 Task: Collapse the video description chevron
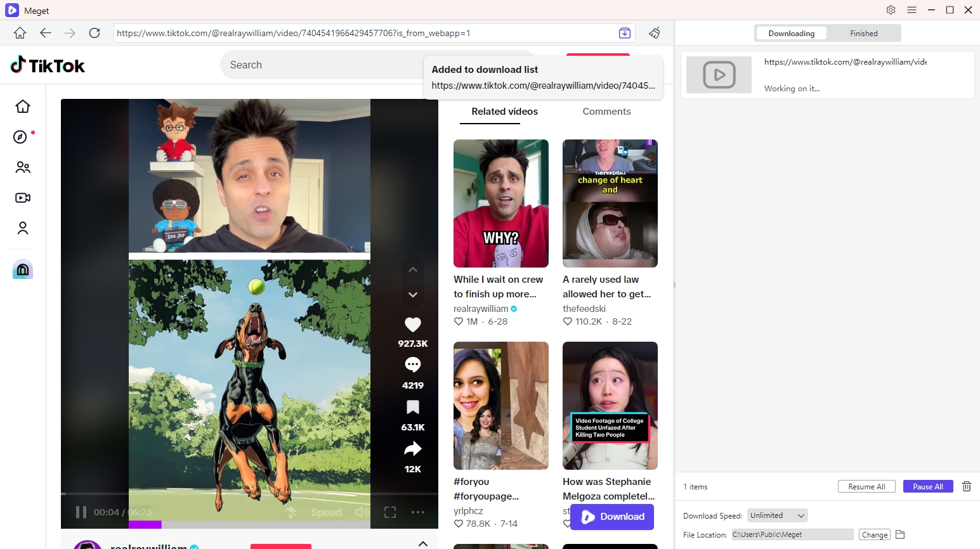423,543
